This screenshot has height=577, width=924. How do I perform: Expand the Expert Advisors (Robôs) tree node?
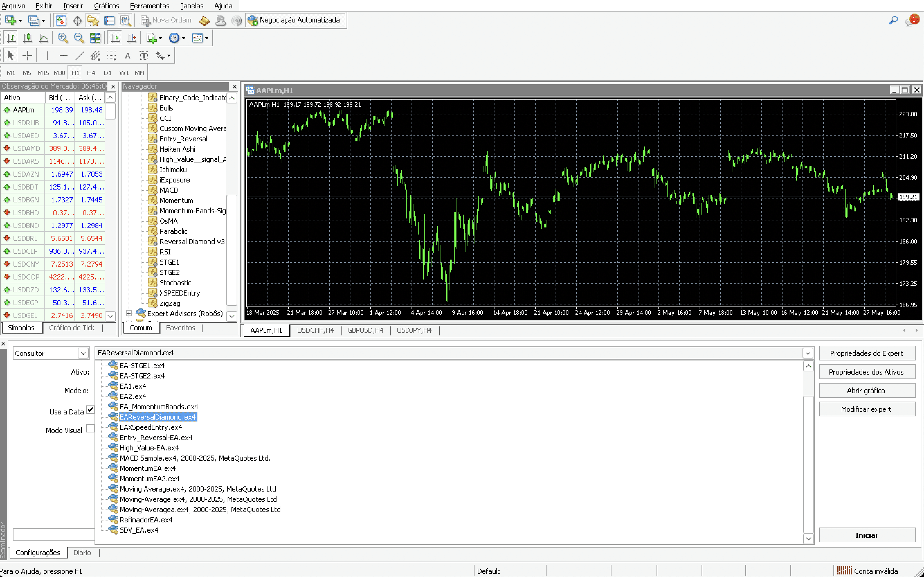click(x=129, y=313)
